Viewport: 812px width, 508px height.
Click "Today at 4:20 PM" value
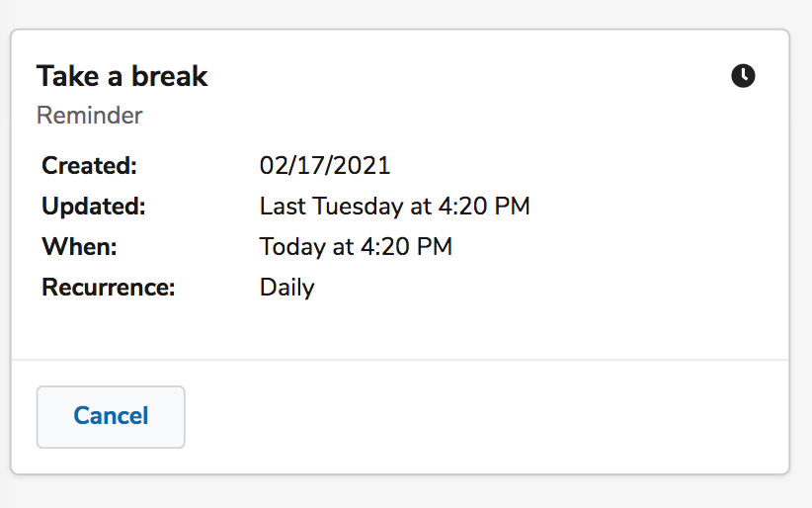[x=356, y=247]
